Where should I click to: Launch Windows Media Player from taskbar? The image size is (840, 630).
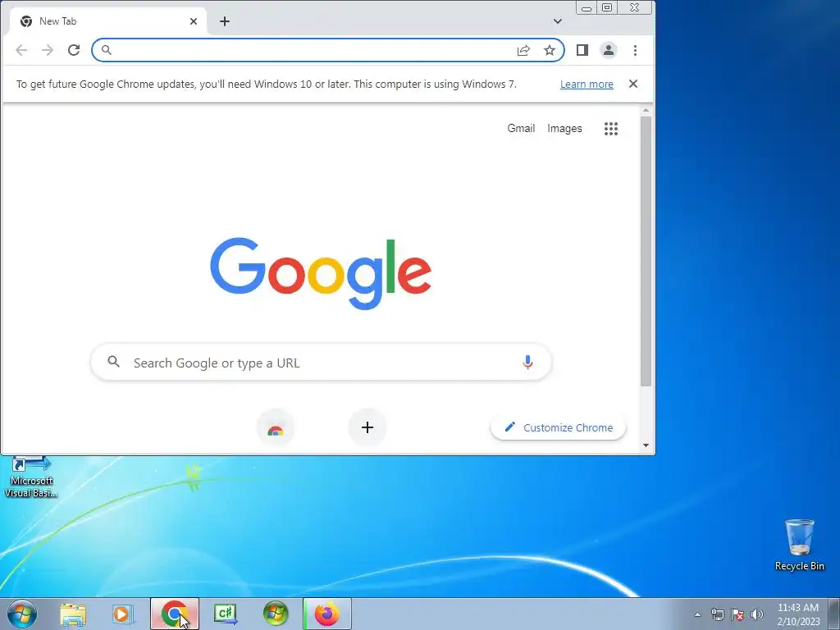click(x=123, y=614)
